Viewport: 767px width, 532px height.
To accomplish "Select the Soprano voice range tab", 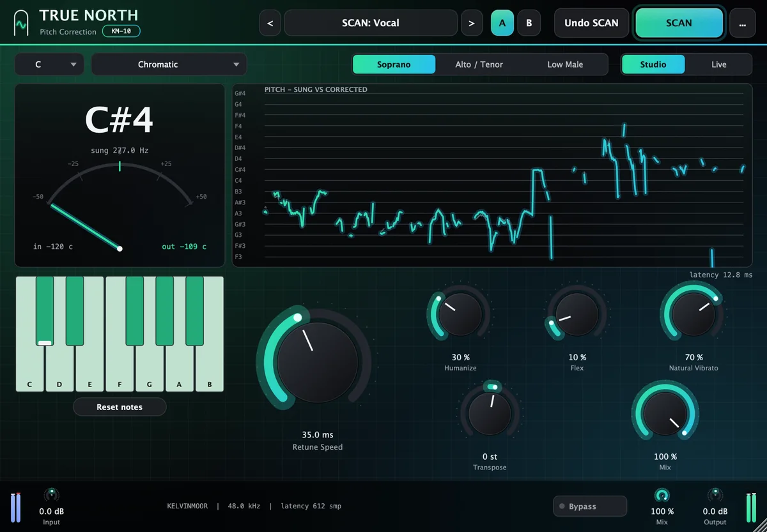I will tap(394, 65).
